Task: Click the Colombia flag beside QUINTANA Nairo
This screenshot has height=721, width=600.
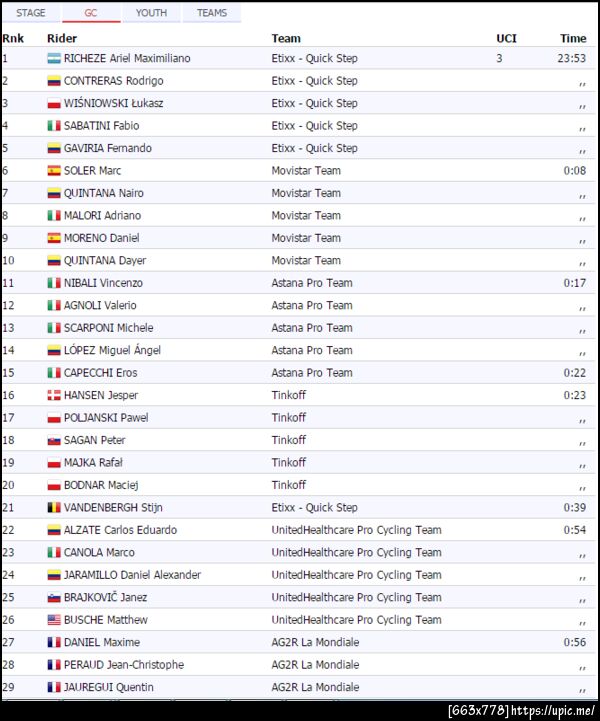Action: tap(54, 193)
